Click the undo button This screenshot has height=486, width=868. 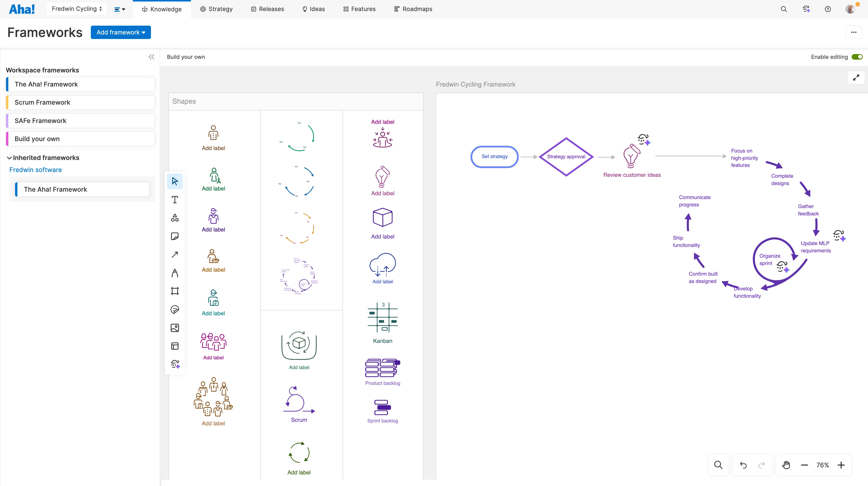(743, 465)
